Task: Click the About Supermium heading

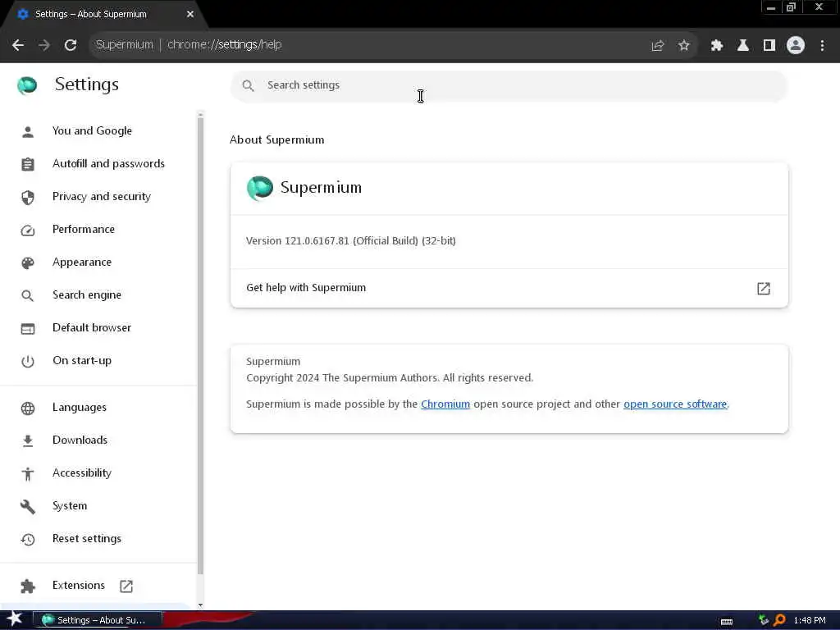Action: 277,139
